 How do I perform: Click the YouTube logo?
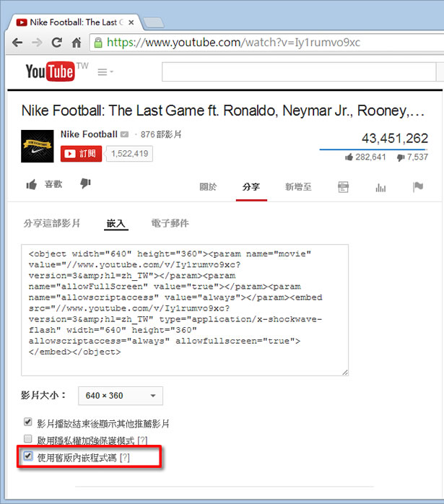click(x=50, y=71)
